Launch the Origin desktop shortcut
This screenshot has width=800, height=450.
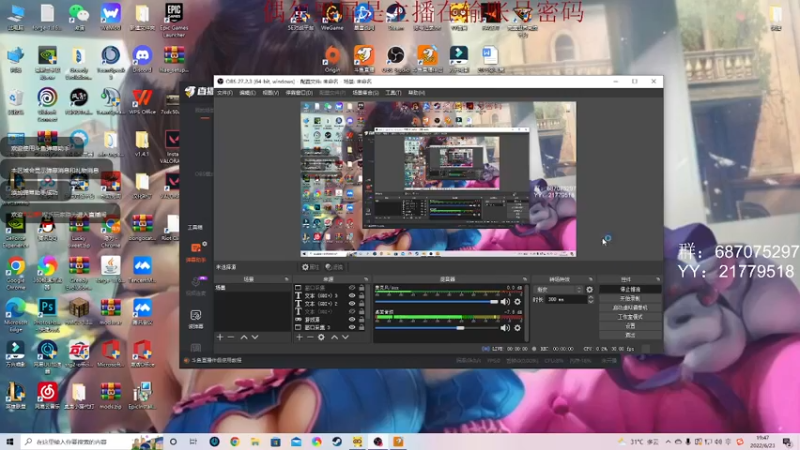(332, 60)
